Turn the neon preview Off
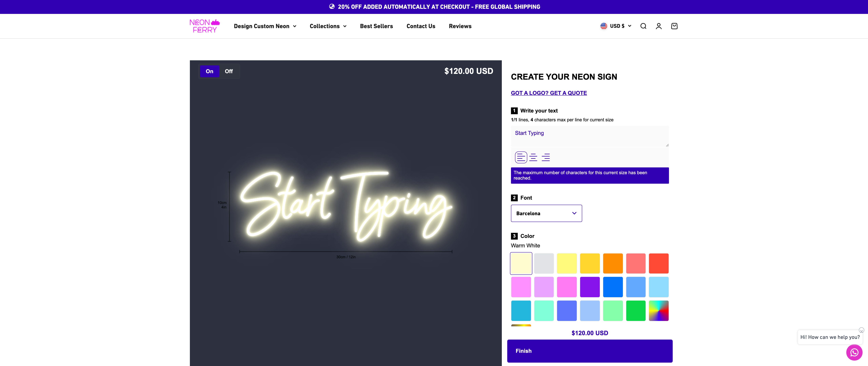 coord(229,71)
